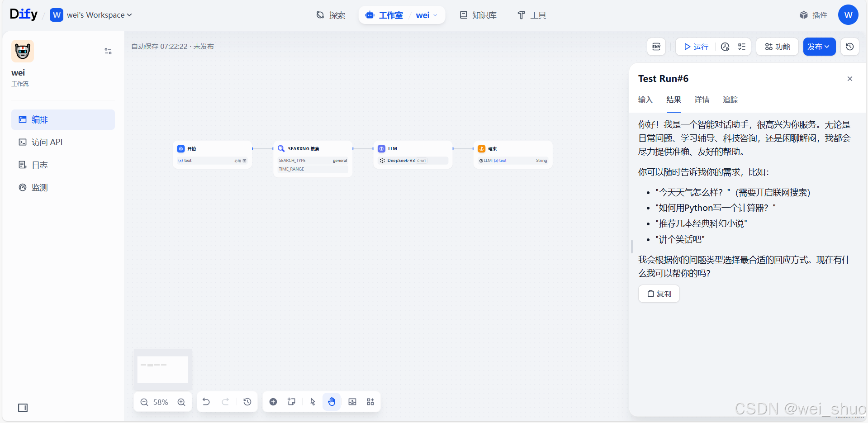
Task: Add a new node with plus icon
Action: click(273, 402)
